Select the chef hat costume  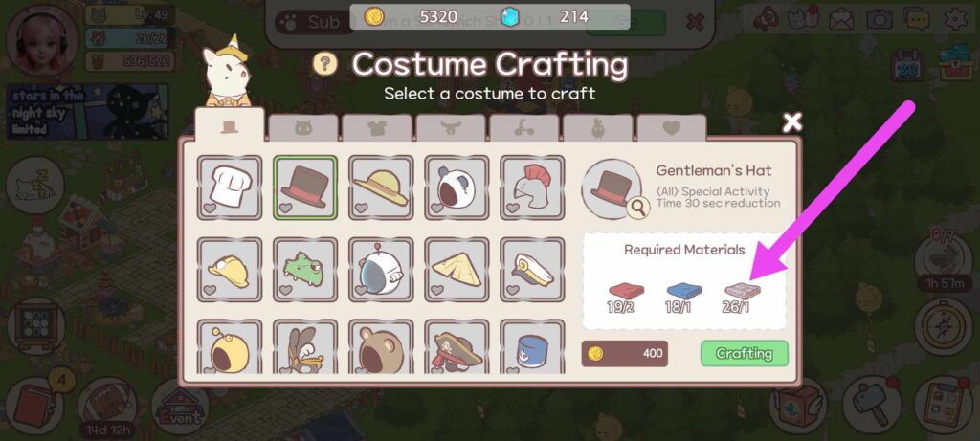(x=230, y=187)
